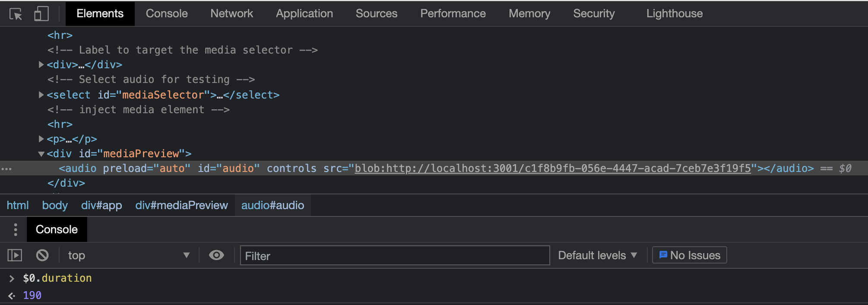Select the first hr element row
The height and width of the screenshot is (305, 868).
(x=60, y=35)
